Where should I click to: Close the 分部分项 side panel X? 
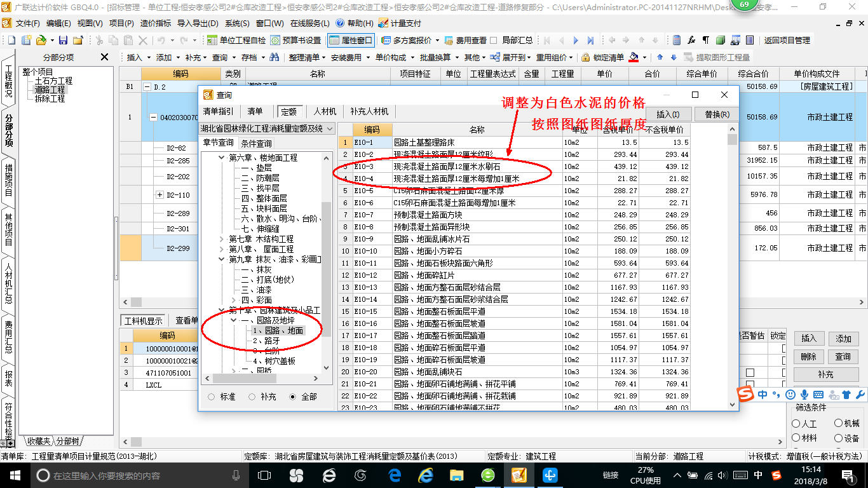coord(105,57)
